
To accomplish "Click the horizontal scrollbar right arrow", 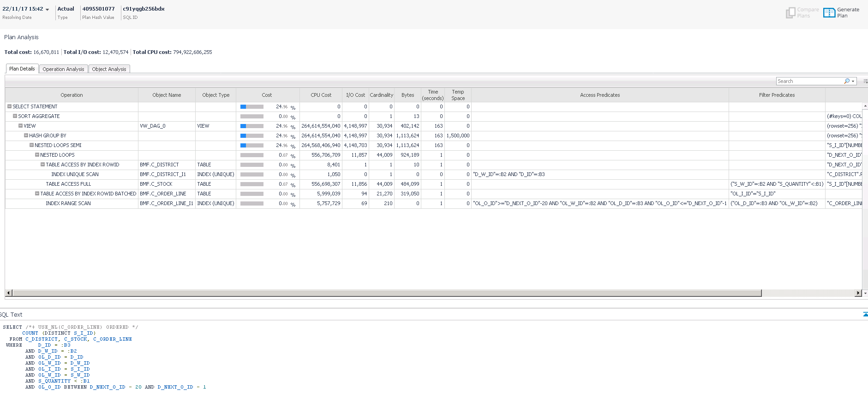I will (x=858, y=293).
